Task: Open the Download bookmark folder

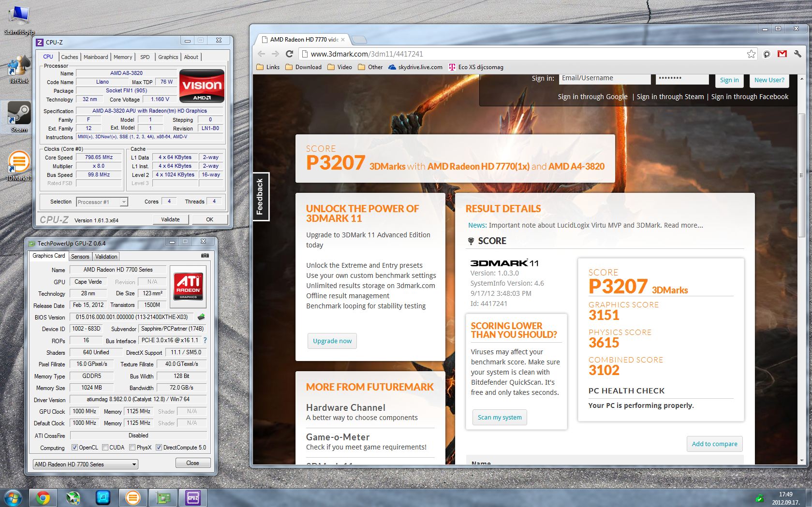Action: (x=303, y=67)
